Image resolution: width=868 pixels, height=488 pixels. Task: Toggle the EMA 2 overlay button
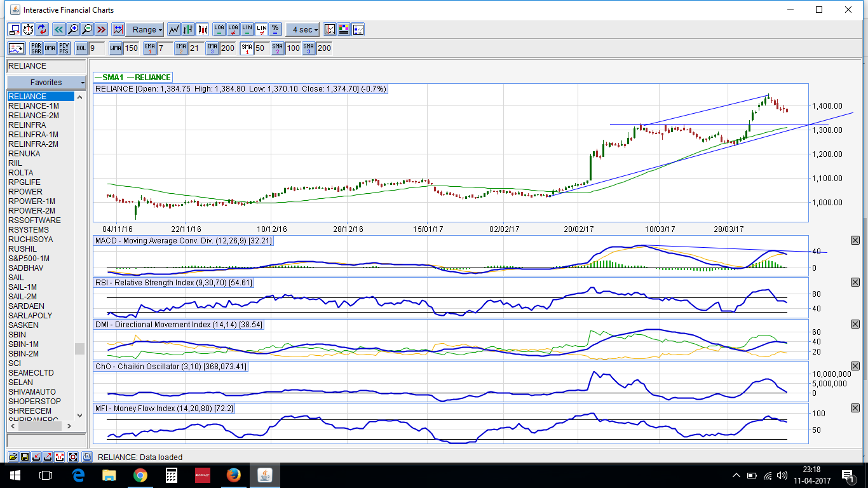181,48
